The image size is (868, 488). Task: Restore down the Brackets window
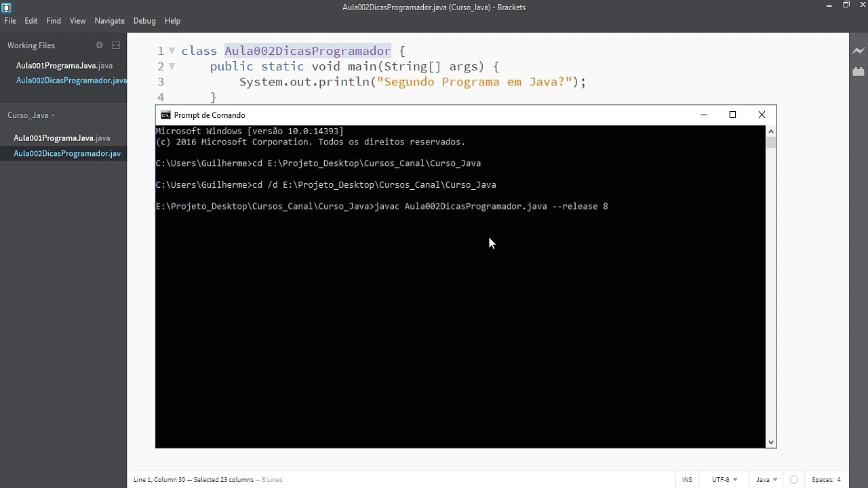[846, 5]
